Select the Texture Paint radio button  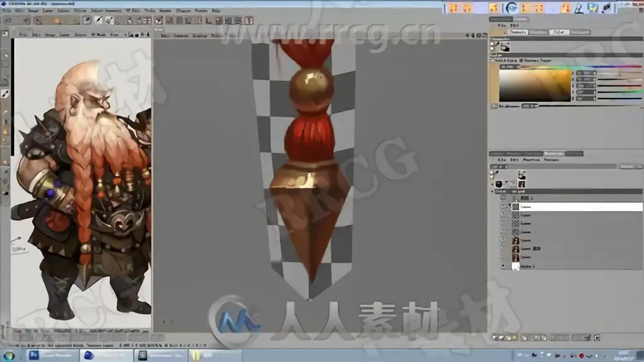(x=521, y=60)
